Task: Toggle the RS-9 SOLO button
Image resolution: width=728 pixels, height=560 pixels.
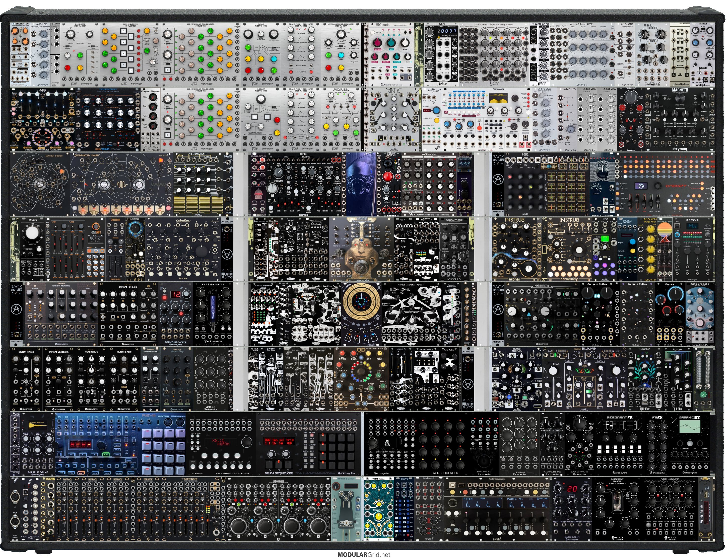Action: pos(107,473)
